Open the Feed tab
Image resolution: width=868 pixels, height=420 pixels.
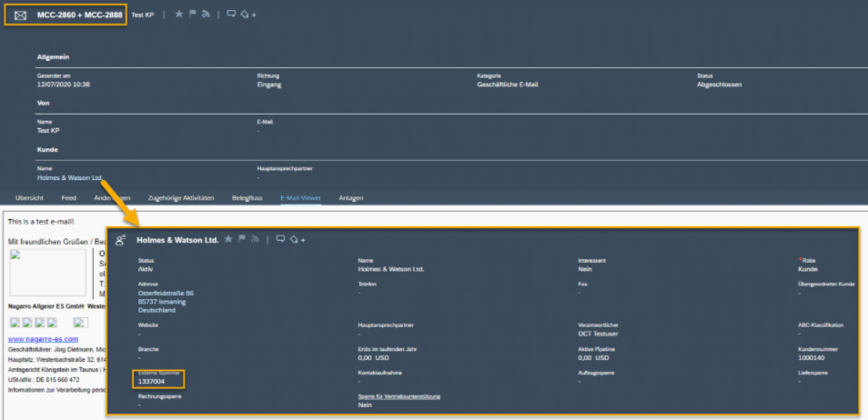point(68,197)
